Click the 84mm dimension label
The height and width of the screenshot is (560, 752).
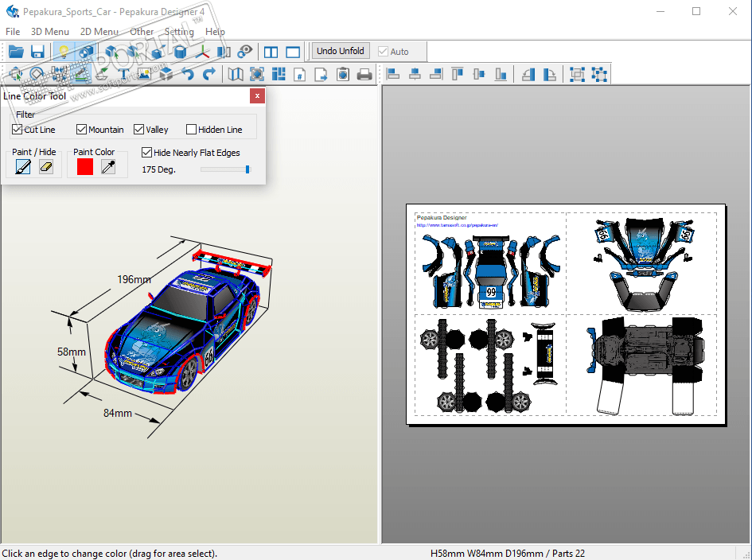pyautogui.click(x=118, y=414)
